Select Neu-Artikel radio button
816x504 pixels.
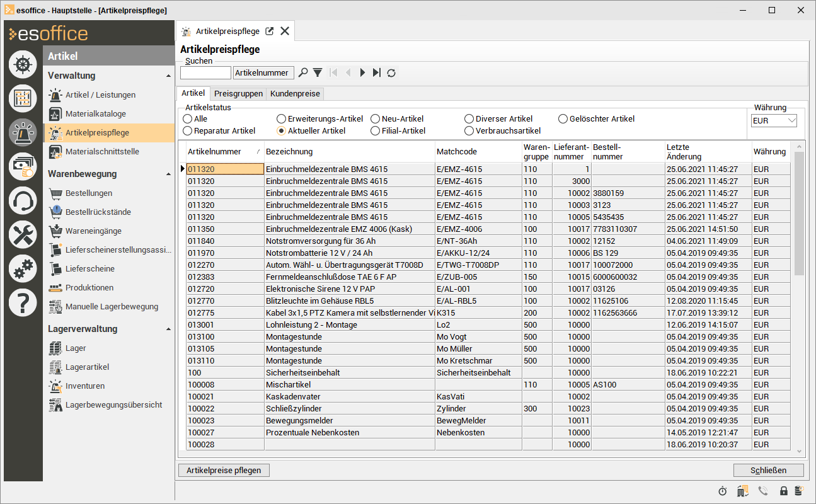point(376,118)
